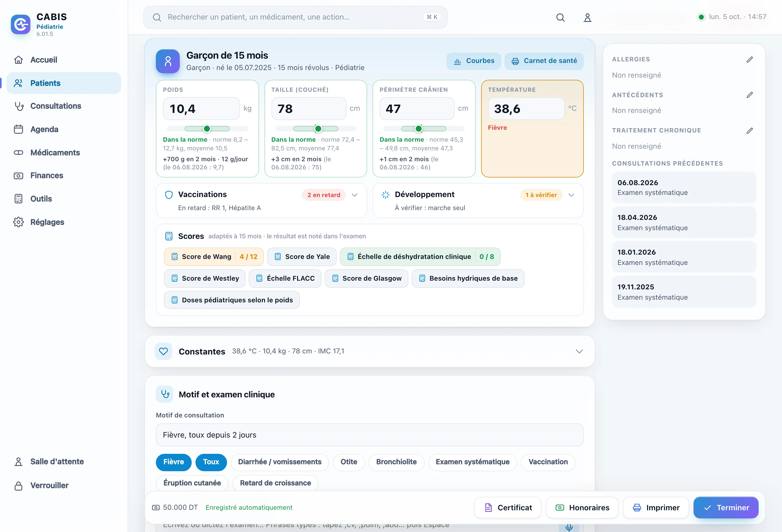Image resolution: width=782 pixels, height=532 pixels.
Task: Go to Accueil in the sidebar
Action: (x=64, y=59)
